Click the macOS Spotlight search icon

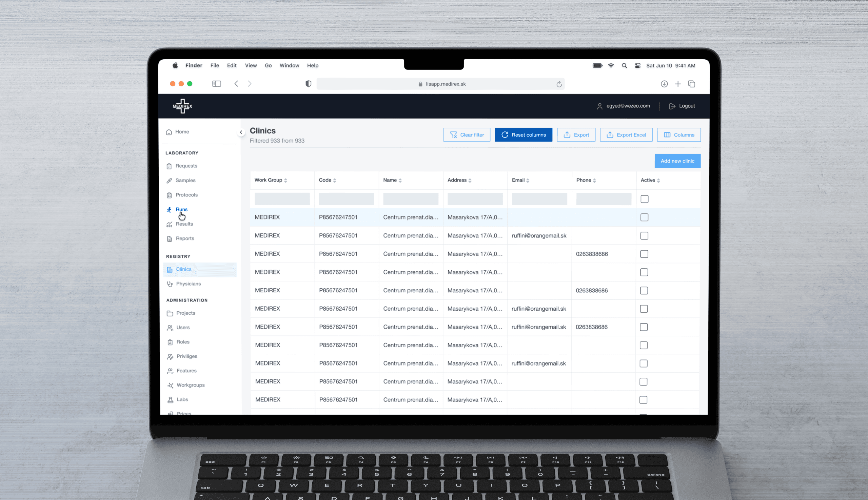click(x=624, y=66)
